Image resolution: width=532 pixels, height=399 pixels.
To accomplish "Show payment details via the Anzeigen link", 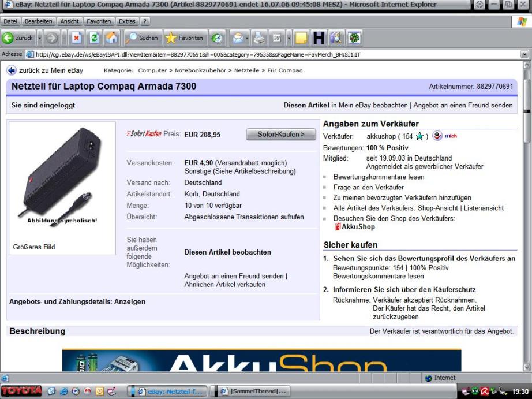I will [x=130, y=301].
